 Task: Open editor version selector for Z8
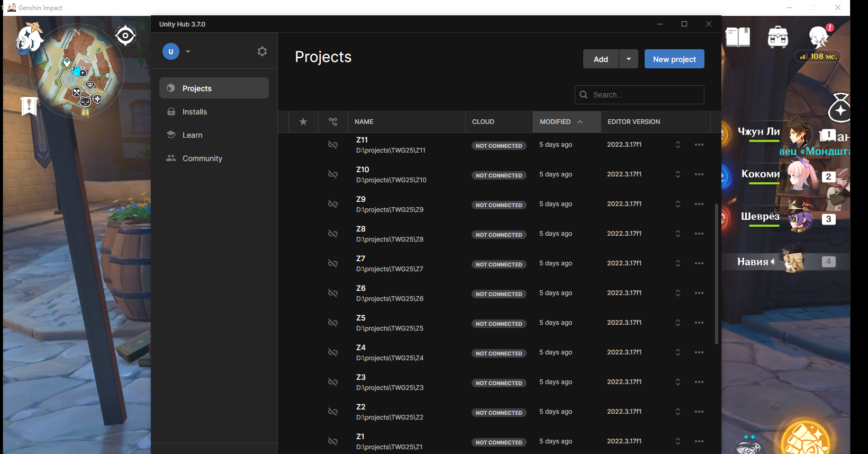678,234
